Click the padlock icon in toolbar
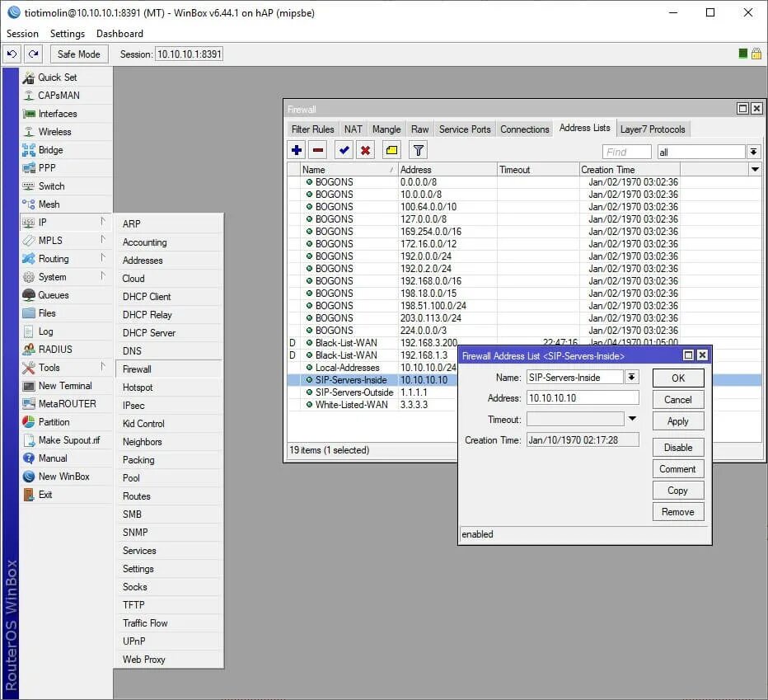 click(x=756, y=54)
